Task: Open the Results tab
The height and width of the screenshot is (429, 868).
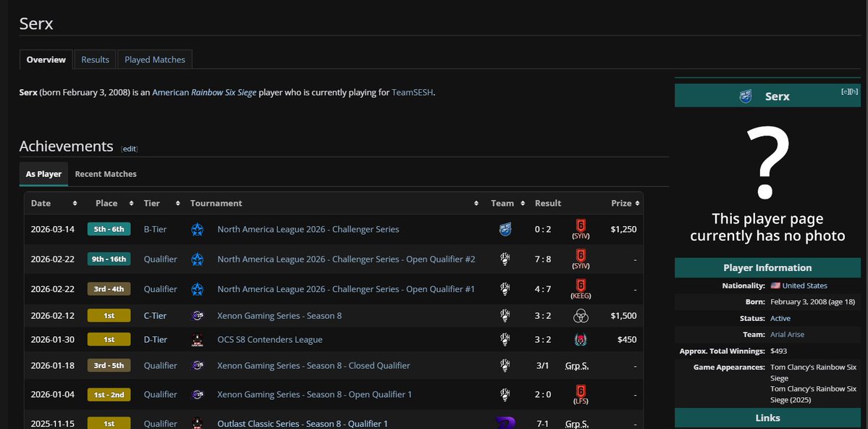Action: [96, 59]
